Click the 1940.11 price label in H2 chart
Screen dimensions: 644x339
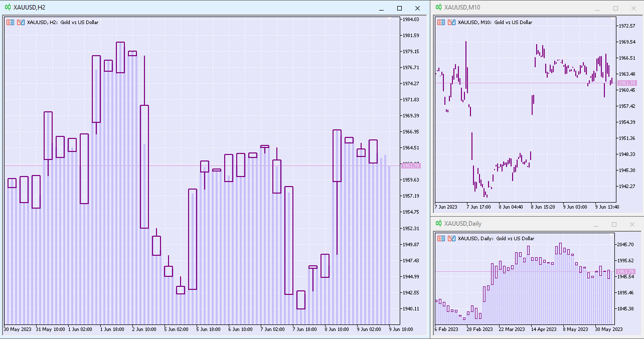coord(411,308)
